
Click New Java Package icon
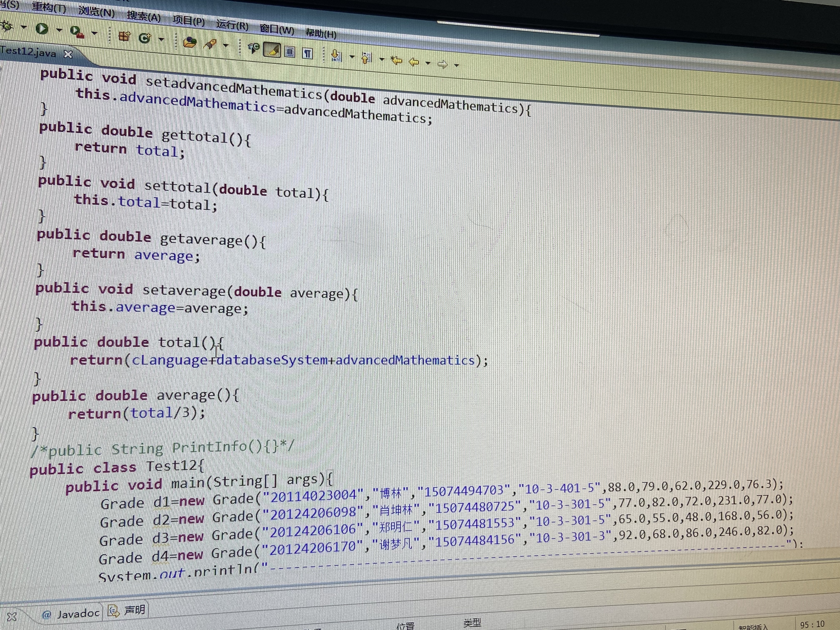click(x=124, y=36)
